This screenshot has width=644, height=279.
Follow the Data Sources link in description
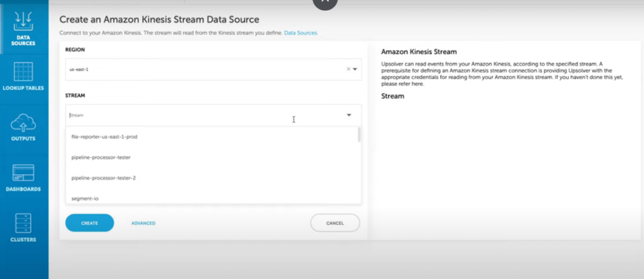click(301, 33)
